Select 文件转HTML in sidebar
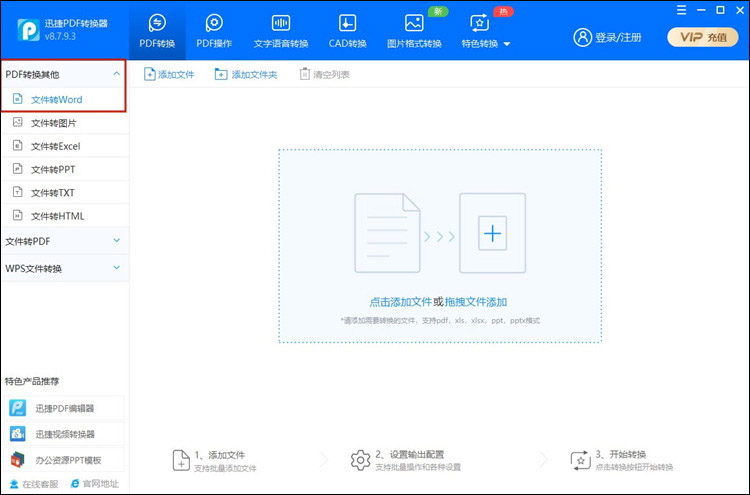750x495 pixels. (x=65, y=216)
